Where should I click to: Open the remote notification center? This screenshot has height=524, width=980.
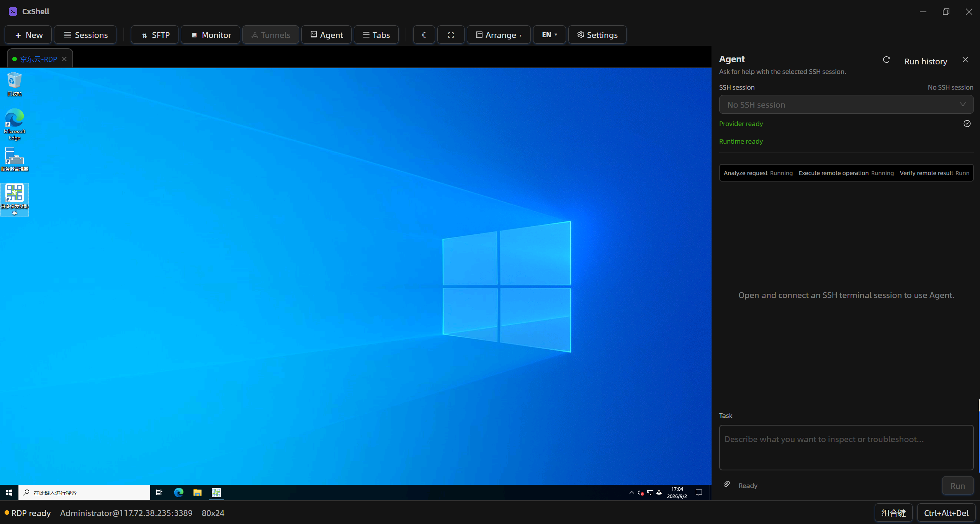point(699,493)
